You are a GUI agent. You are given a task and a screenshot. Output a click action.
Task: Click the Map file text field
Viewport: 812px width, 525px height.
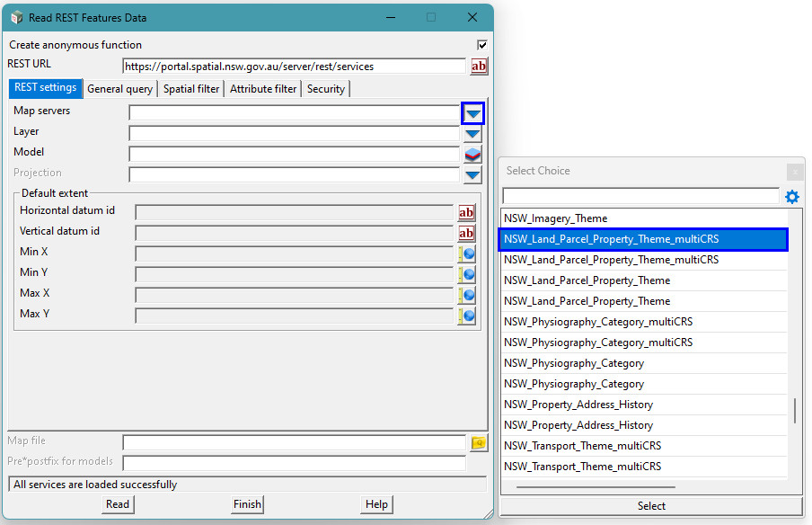coord(294,442)
